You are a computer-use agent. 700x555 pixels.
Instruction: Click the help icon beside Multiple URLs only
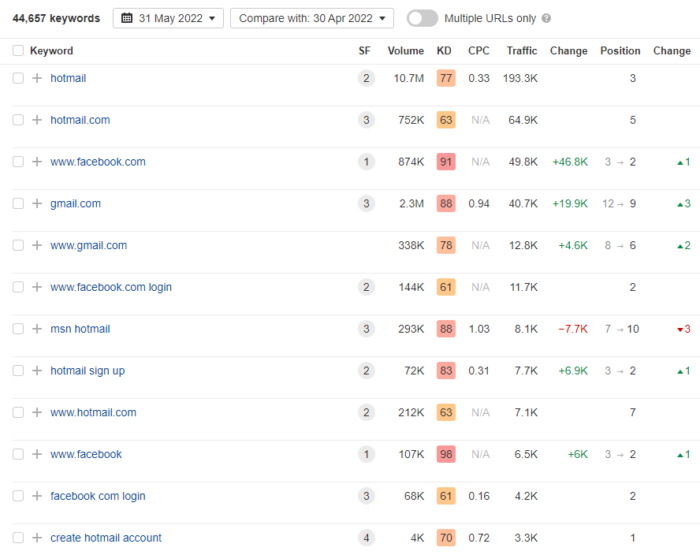pyautogui.click(x=546, y=18)
